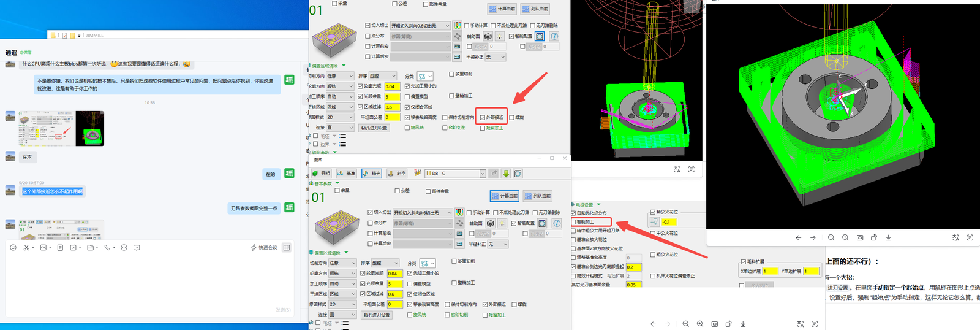
Task: Rotate image in the large 3D model viewer
Action: [874, 237]
